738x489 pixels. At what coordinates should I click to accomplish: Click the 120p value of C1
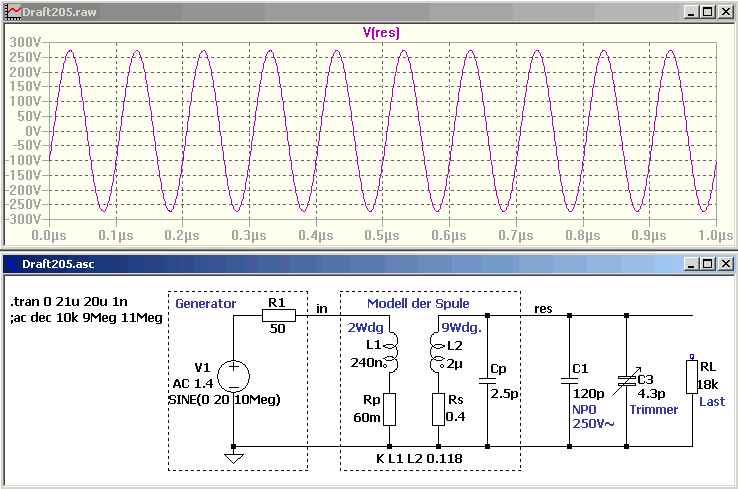588,393
